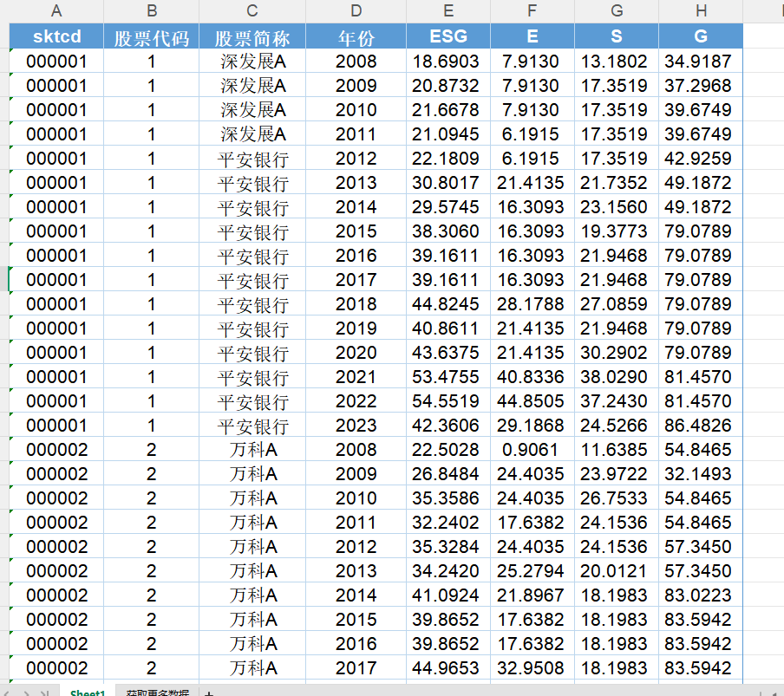The height and width of the screenshot is (696, 784).
Task: Choose the G score cell 86.4826
Action: [x=701, y=426]
